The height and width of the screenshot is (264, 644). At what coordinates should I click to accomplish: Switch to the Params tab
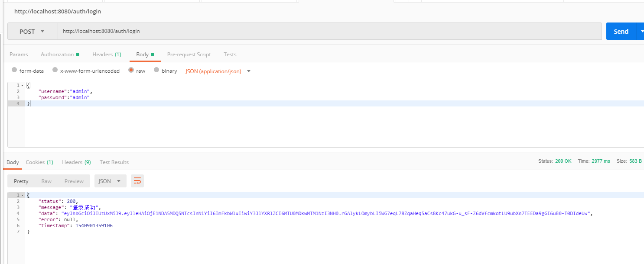(x=19, y=55)
